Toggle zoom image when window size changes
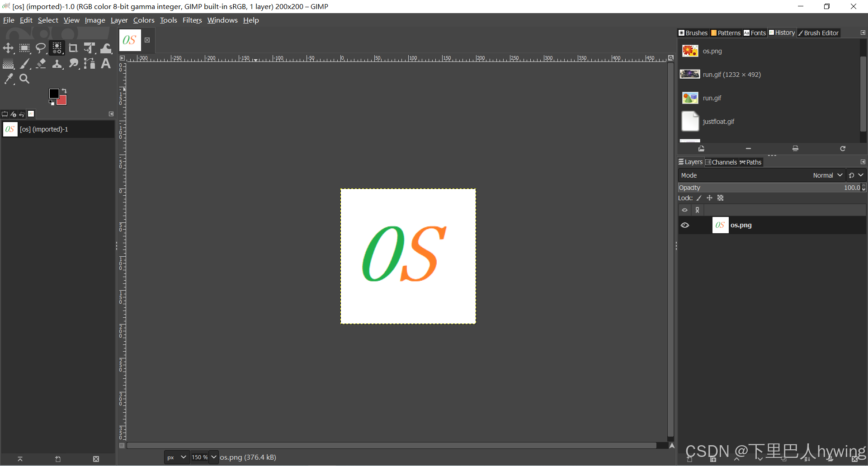The width and height of the screenshot is (868, 466). coord(671,58)
